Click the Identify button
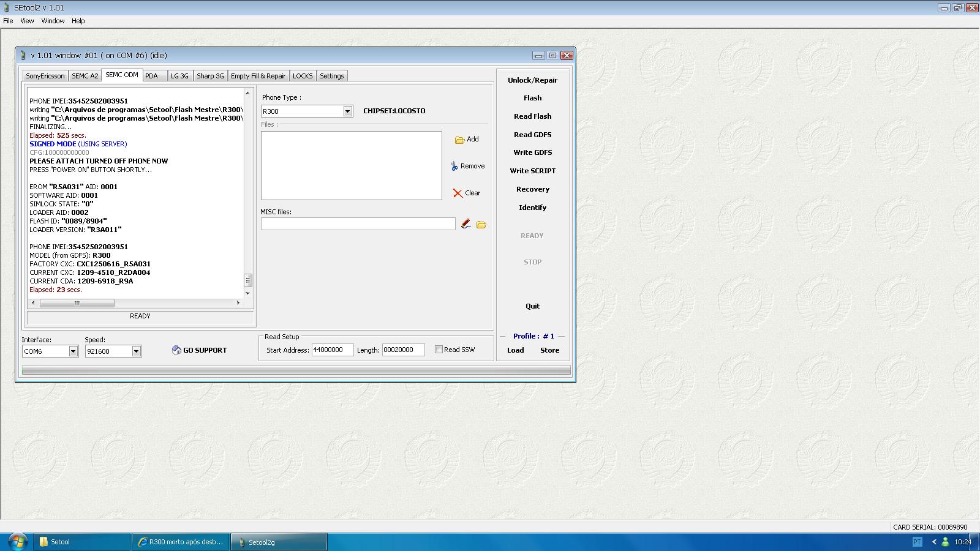Screen dimensions: 980x551 pos(533,208)
